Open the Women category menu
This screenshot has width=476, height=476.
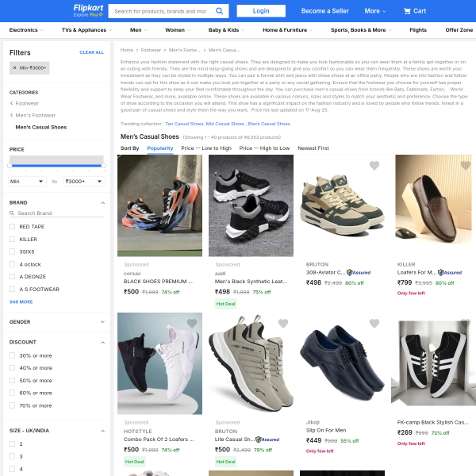click(178, 30)
